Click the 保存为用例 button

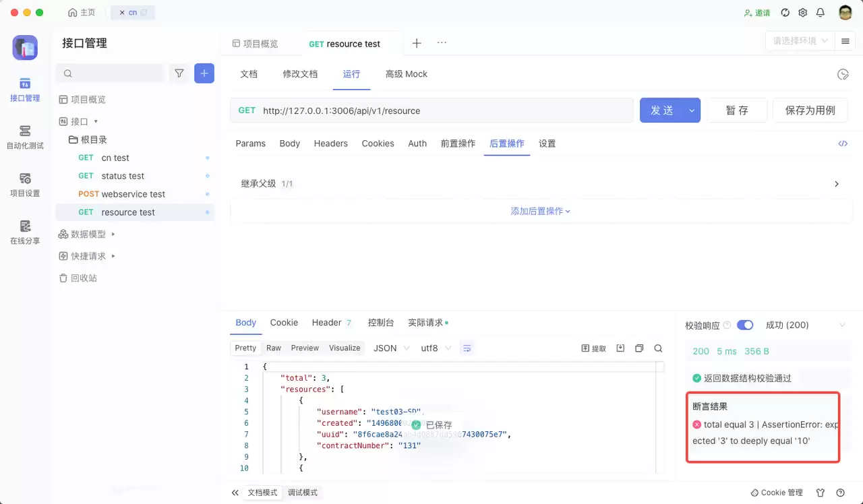[x=810, y=111]
